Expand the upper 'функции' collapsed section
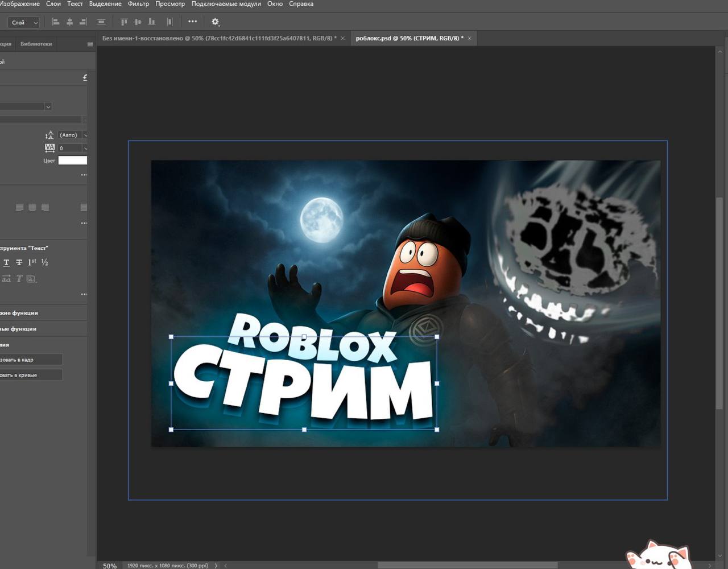This screenshot has height=569, width=728. (x=44, y=313)
